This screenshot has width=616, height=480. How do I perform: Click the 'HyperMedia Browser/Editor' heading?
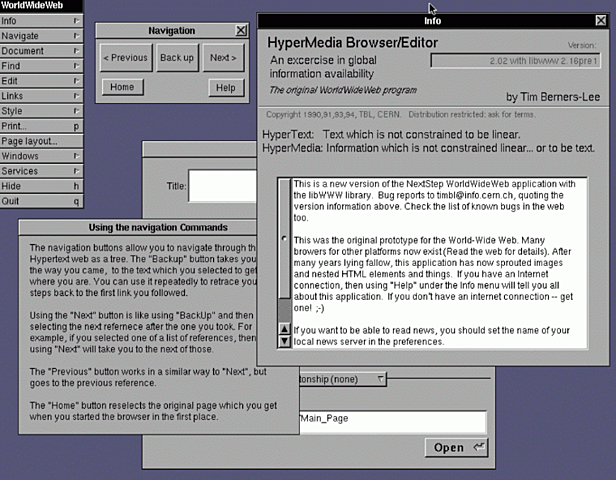(x=352, y=42)
